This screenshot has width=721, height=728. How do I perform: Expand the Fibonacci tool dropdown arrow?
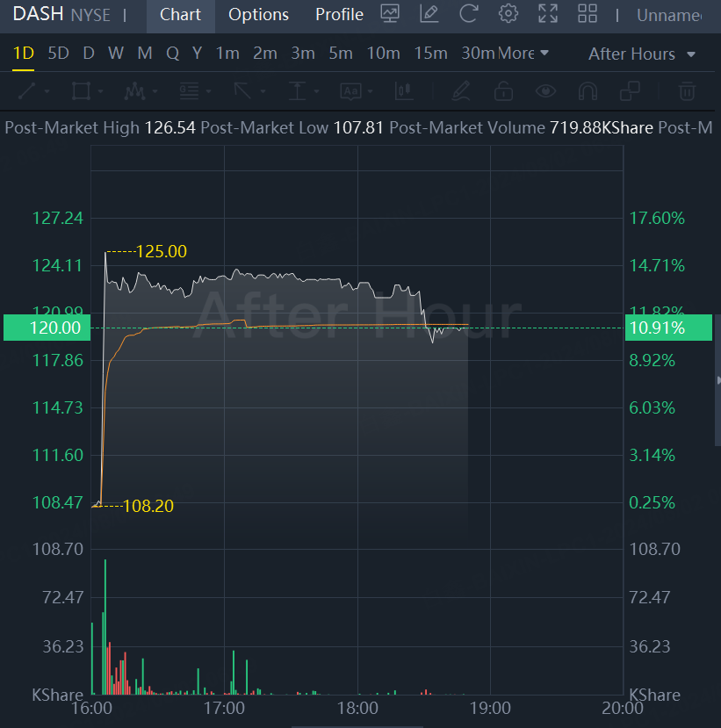pyautogui.click(x=208, y=91)
